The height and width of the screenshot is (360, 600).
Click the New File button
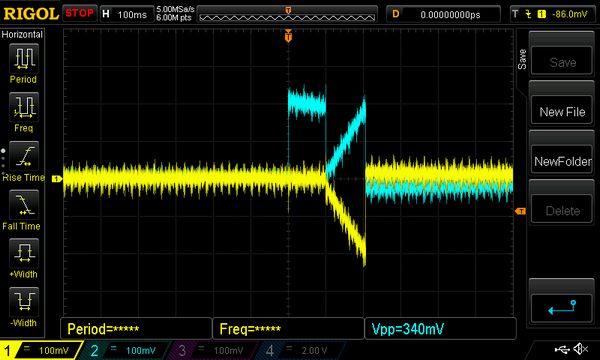click(562, 111)
